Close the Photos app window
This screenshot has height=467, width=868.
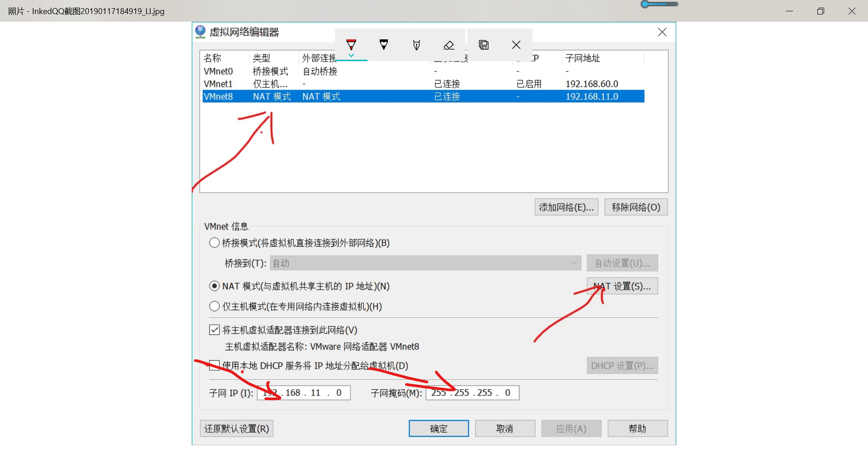pyautogui.click(x=852, y=11)
